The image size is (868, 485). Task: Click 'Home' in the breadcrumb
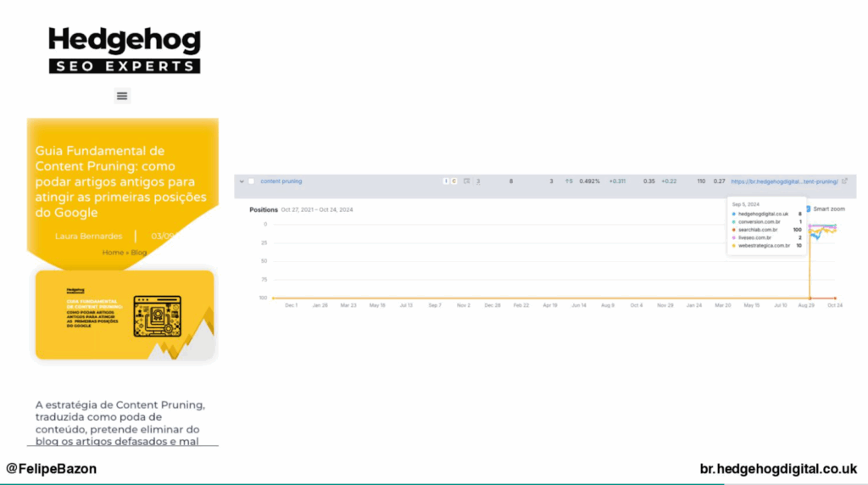tap(112, 253)
